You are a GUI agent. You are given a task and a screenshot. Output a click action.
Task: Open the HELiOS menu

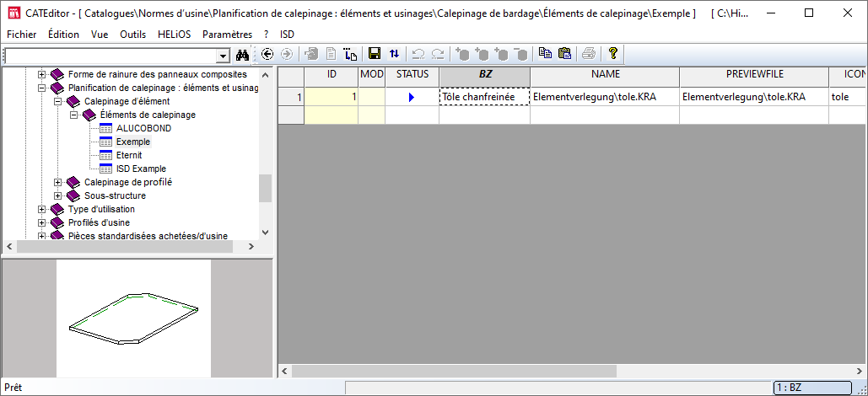(175, 35)
